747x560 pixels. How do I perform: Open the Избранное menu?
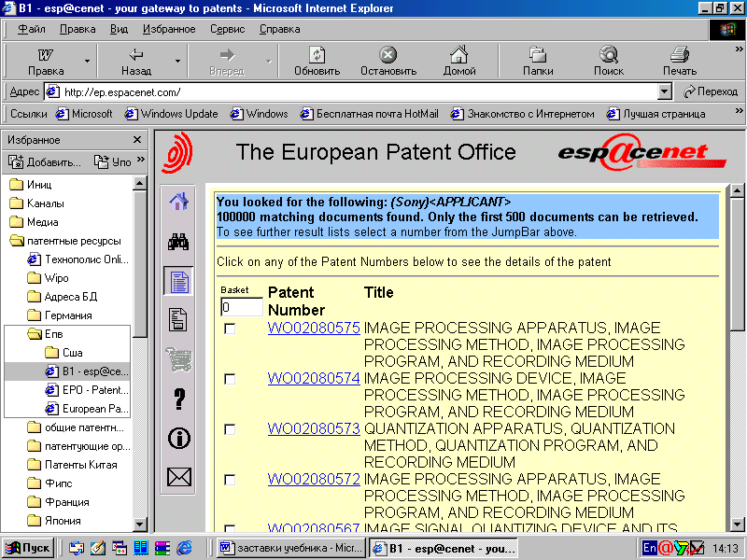tap(169, 29)
